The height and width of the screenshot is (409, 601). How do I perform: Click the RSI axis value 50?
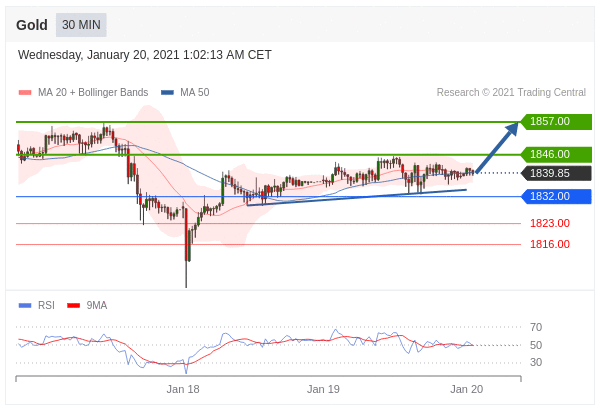(x=536, y=345)
